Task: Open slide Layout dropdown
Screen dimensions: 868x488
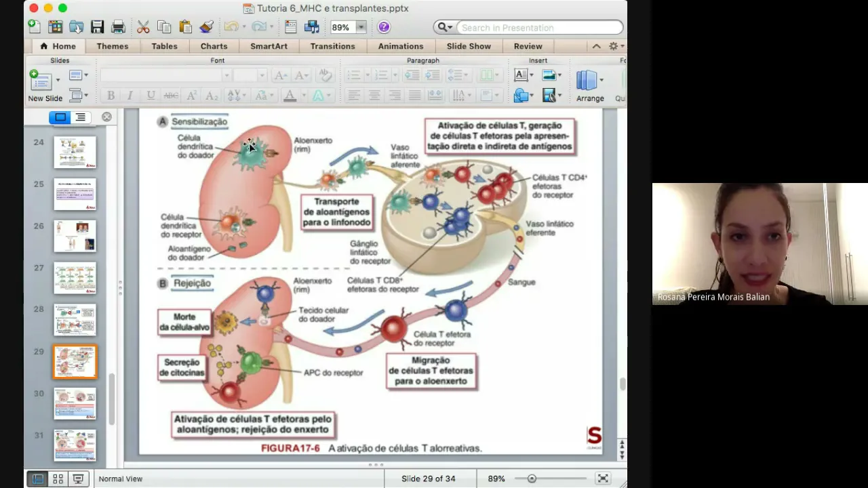Action: [x=79, y=75]
